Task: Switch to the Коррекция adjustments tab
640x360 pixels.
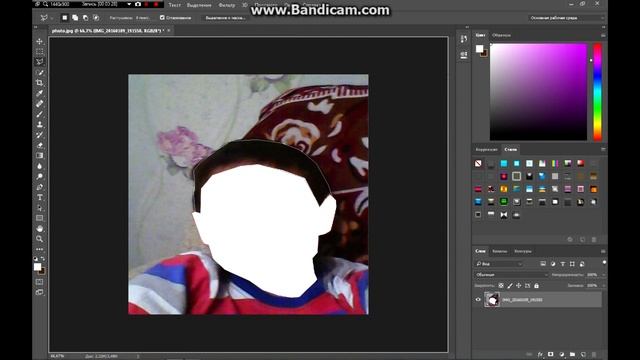Action: [x=487, y=149]
